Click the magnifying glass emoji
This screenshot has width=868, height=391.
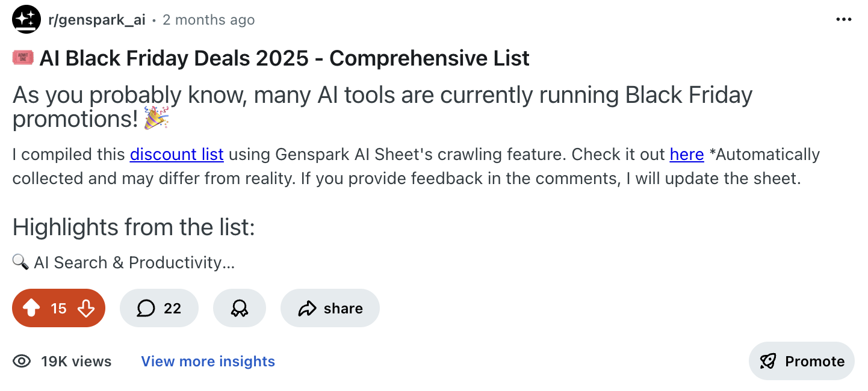click(x=20, y=262)
